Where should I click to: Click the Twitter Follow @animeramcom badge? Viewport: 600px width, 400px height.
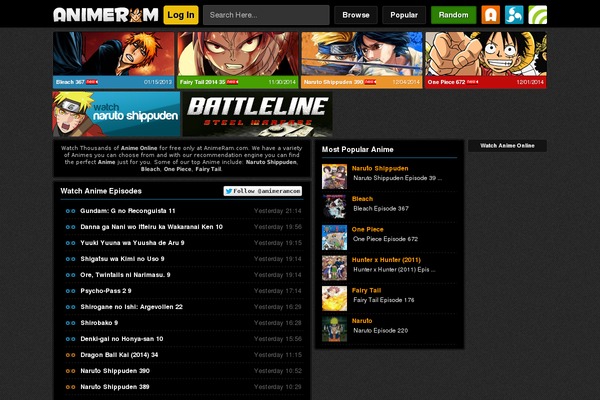pyautogui.click(x=262, y=191)
